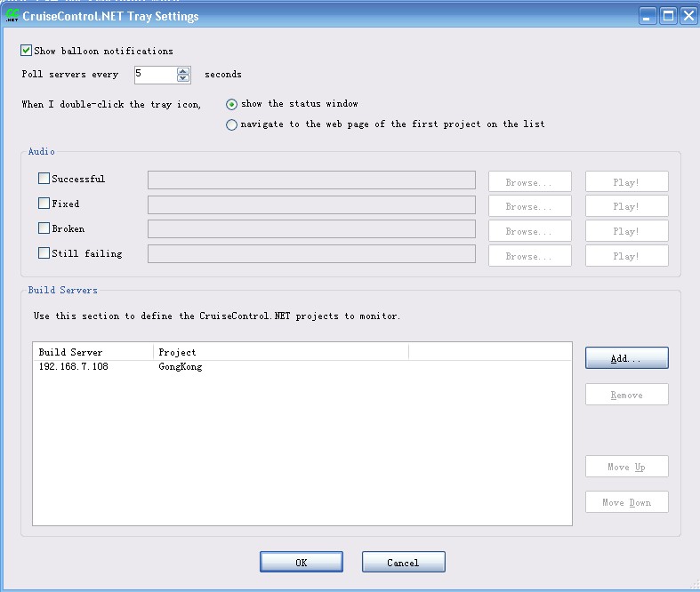Viewport: 700px width, 592px height.
Task: Click the Build Server column header
Action: pyautogui.click(x=93, y=352)
